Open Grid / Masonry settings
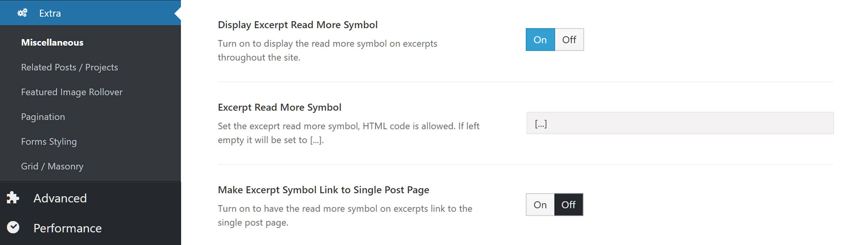Image resolution: width=868 pixels, height=245 pixels. pyautogui.click(x=52, y=166)
